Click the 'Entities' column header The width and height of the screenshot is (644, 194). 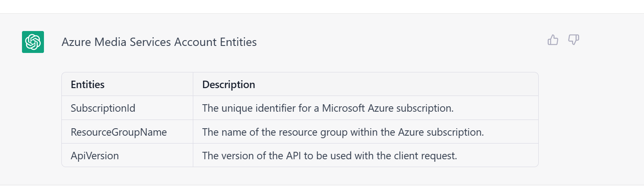click(87, 84)
